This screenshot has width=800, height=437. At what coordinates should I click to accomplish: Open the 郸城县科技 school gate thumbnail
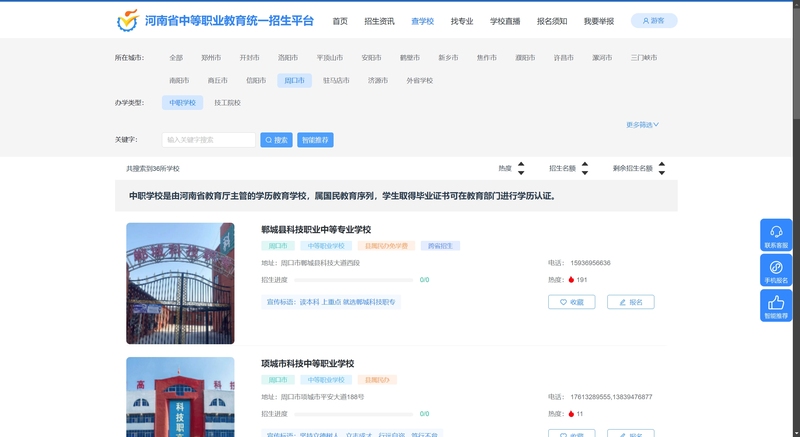pyautogui.click(x=180, y=283)
